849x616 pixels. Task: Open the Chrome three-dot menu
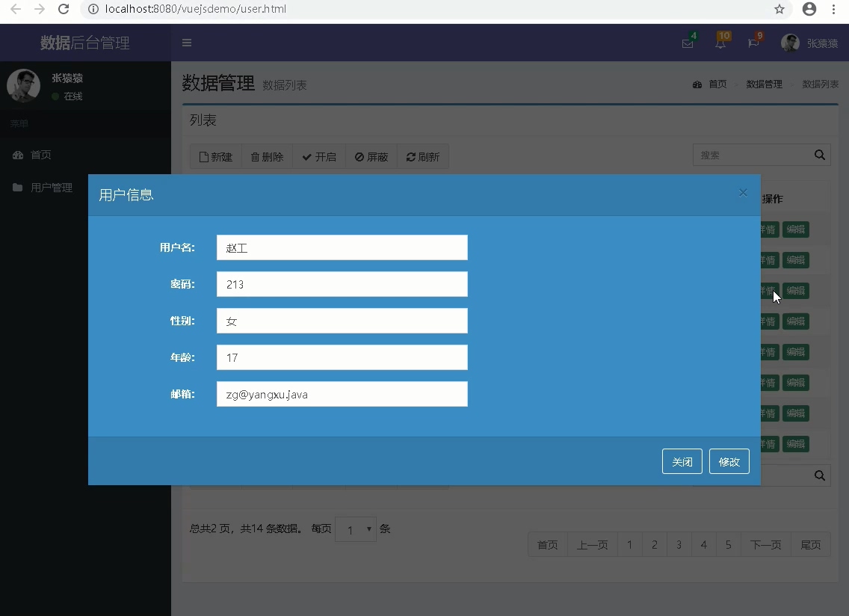point(833,9)
